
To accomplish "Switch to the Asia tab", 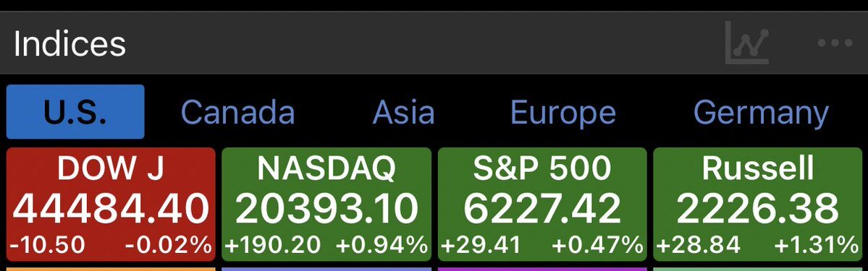I will [x=403, y=112].
